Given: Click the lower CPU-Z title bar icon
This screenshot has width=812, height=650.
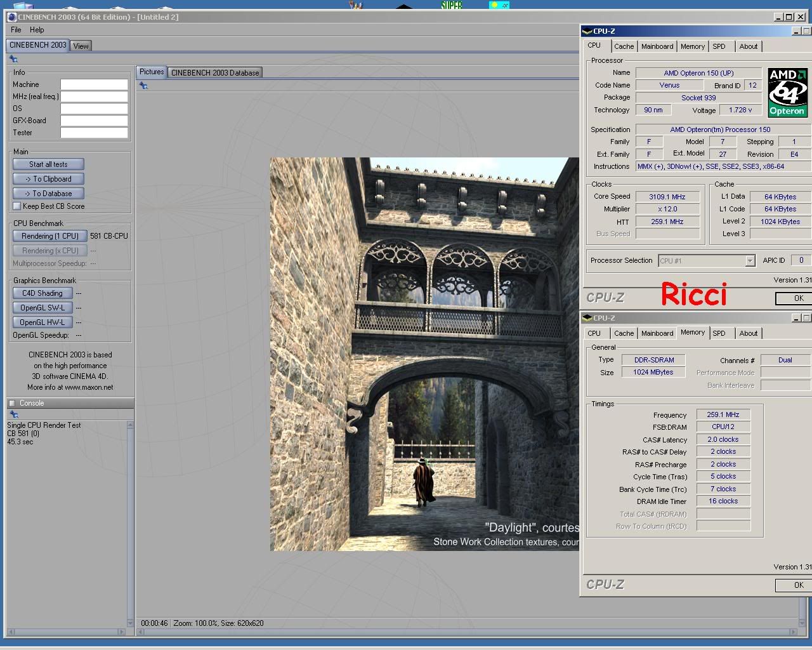Looking at the screenshot, I should coord(587,318).
